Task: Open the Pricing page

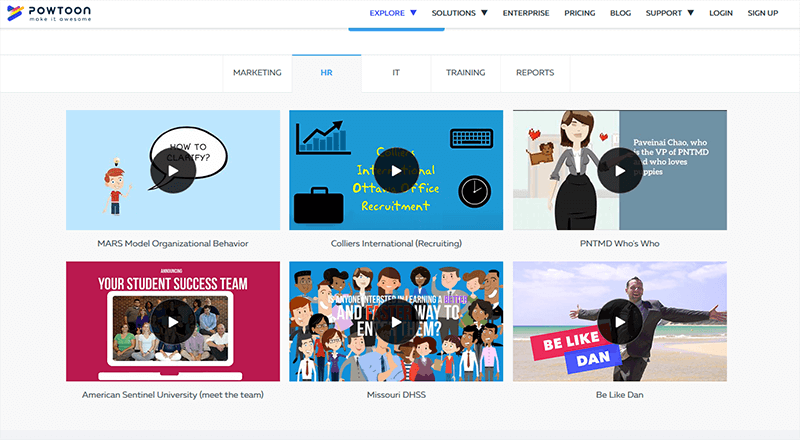Action: (x=580, y=13)
